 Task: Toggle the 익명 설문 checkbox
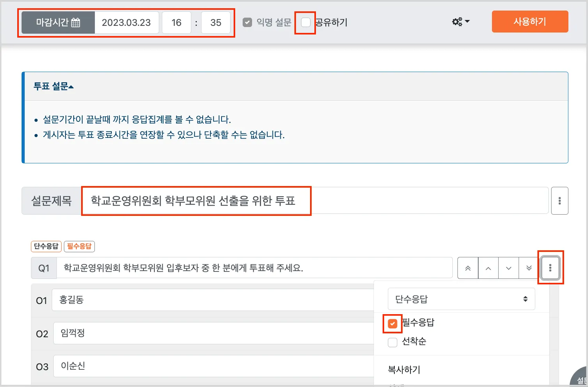pos(247,22)
